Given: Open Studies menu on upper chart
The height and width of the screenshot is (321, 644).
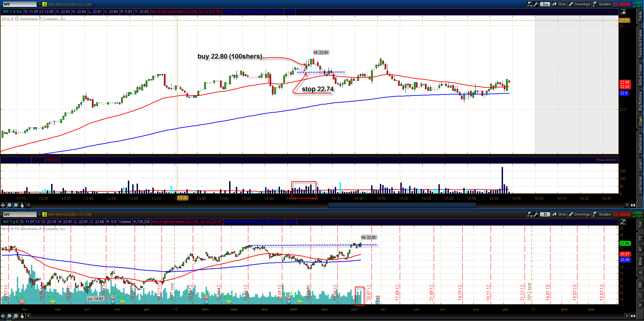Looking at the screenshot, I should pyautogui.click(x=602, y=4).
